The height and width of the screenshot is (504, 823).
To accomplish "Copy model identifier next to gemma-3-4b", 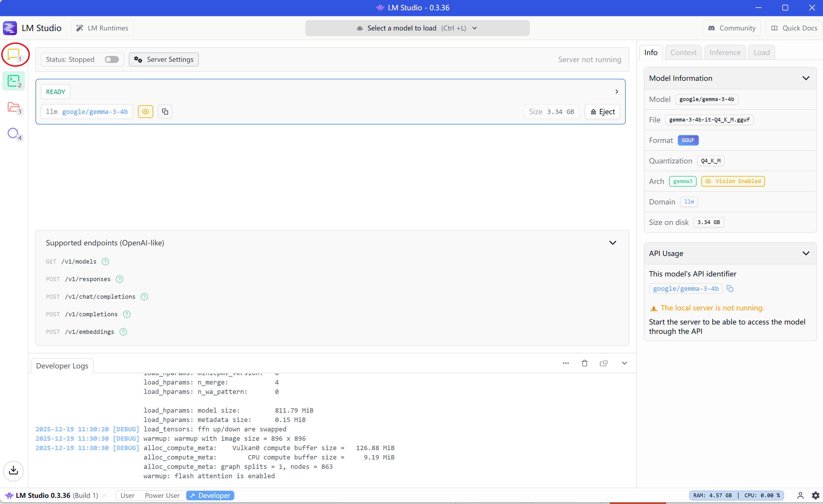I will pyautogui.click(x=165, y=112).
